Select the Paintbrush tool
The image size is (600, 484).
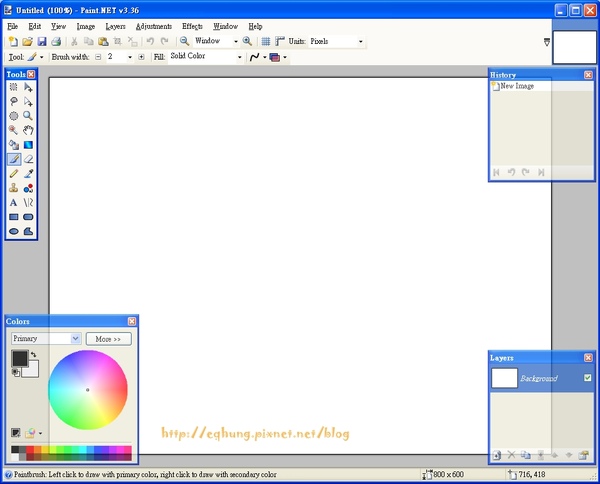click(x=14, y=159)
